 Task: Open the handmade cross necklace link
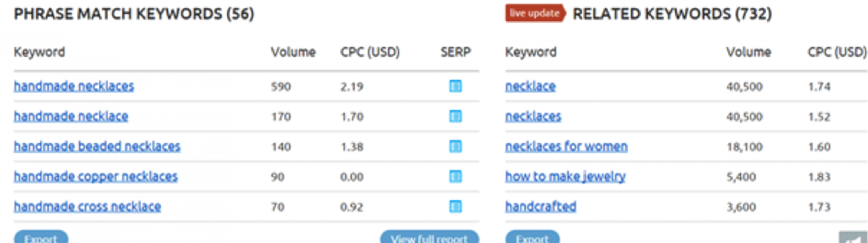(87, 207)
